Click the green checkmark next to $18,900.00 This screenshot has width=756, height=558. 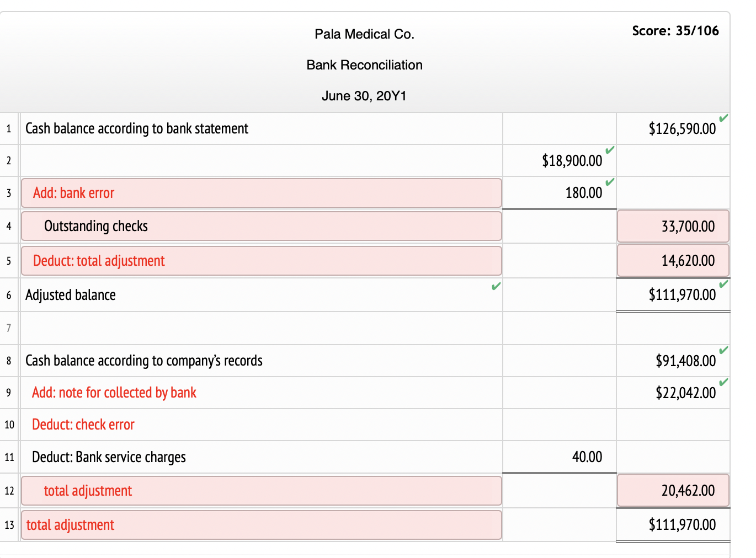click(x=609, y=149)
